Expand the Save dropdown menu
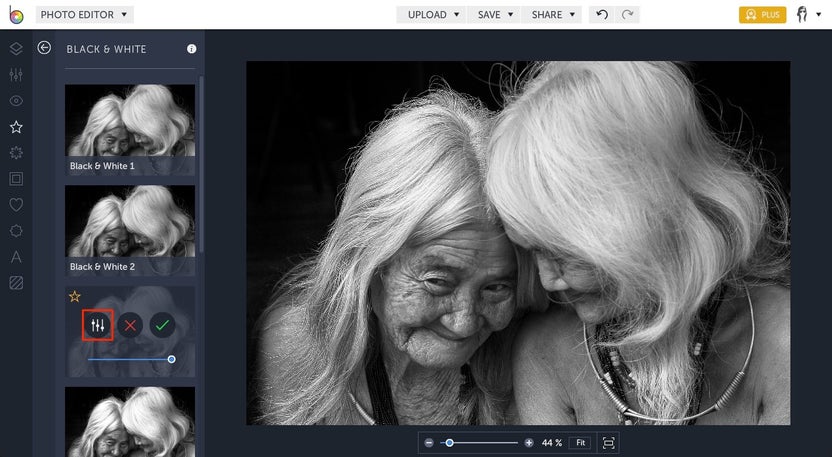 click(x=495, y=15)
